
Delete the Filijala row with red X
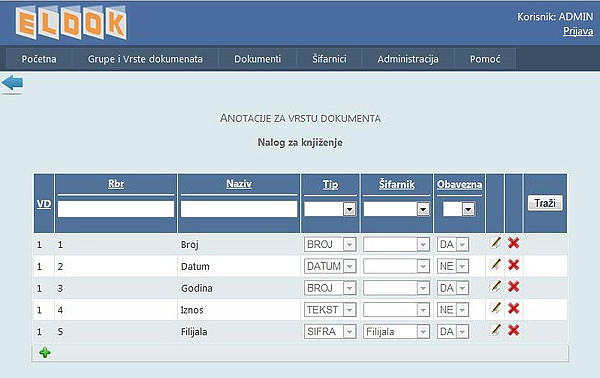tap(514, 330)
